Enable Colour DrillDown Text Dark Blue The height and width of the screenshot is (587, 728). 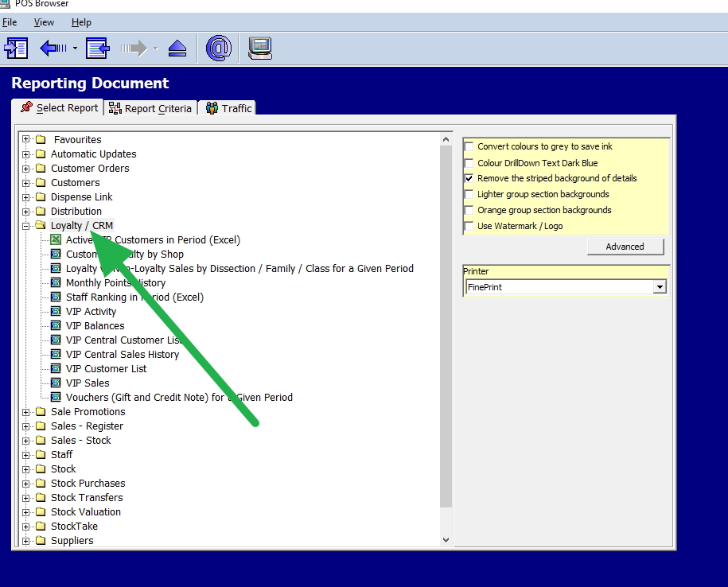pos(469,163)
